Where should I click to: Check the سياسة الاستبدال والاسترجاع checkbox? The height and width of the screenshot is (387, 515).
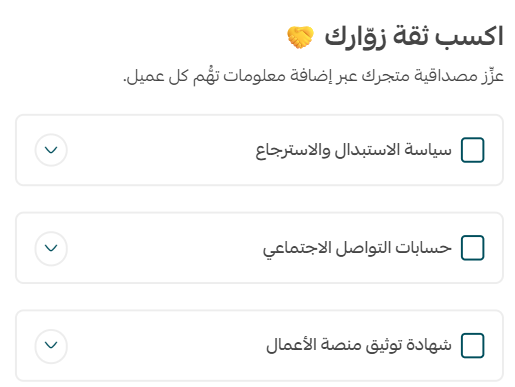(472, 150)
